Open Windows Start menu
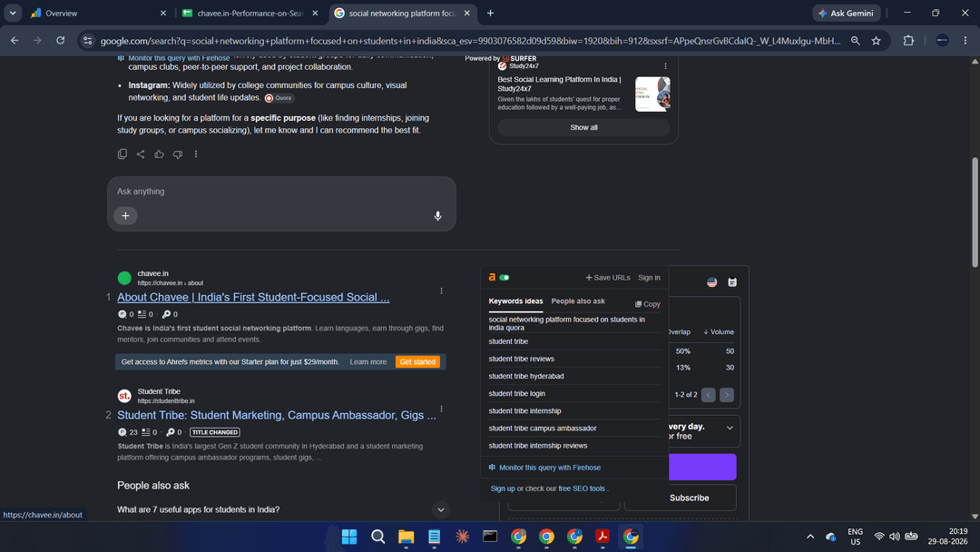This screenshot has width=980, height=552. [349, 537]
